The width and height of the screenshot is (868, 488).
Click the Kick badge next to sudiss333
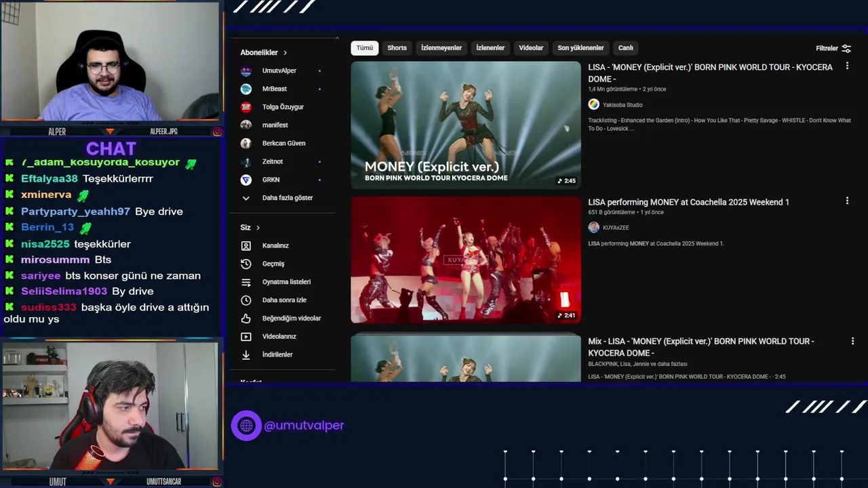(9, 307)
